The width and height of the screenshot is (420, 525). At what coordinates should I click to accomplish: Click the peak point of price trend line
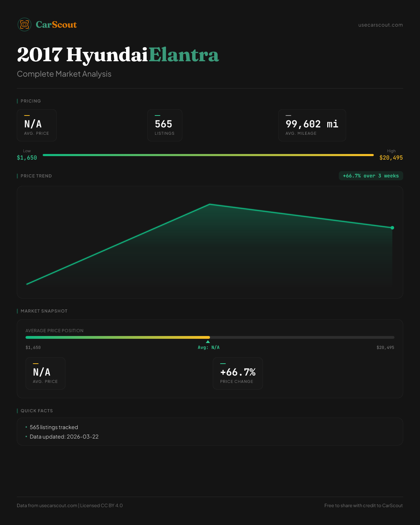pyautogui.click(x=210, y=204)
